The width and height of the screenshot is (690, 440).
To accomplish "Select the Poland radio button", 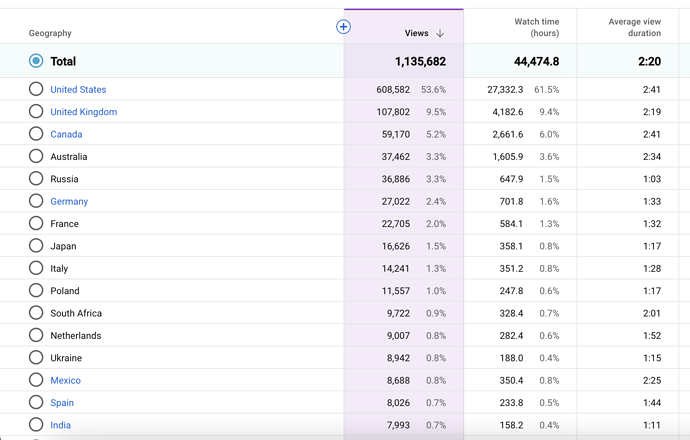I will [36, 290].
